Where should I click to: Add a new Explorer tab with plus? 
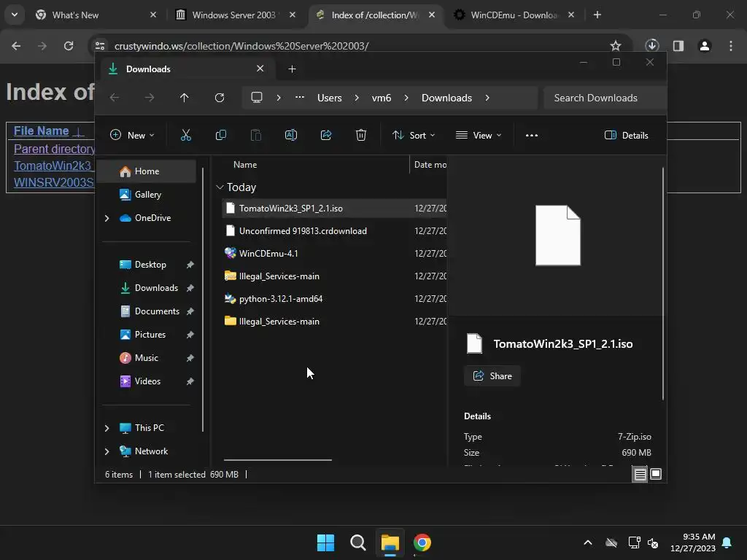[292, 69]
